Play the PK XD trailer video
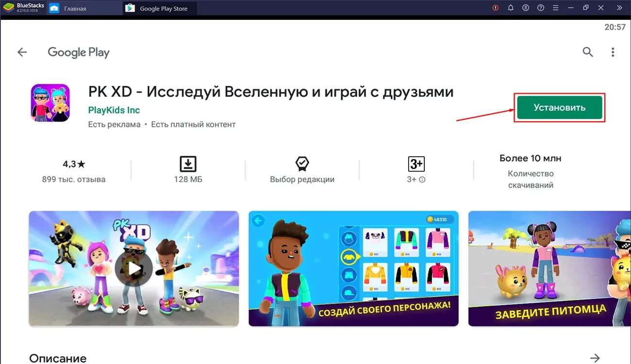Screen dimensions: 631x364 point(134,268)
